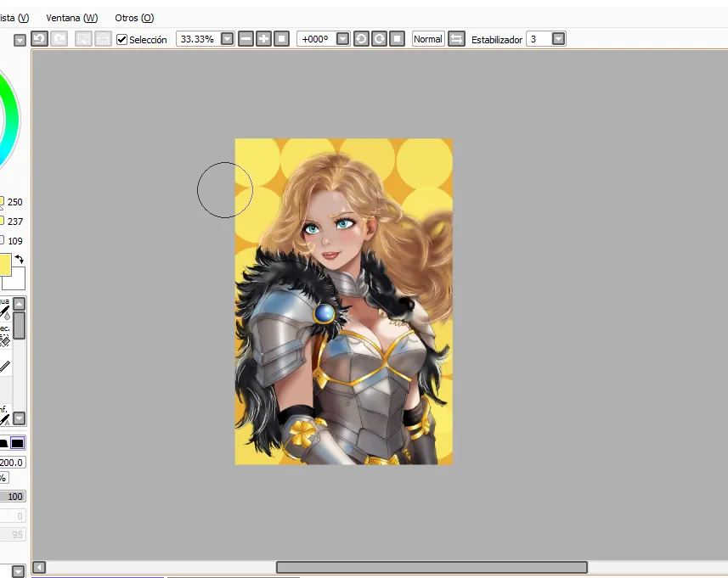
Task: Open the partially visible Vista menu
Action: coord(14,18)
